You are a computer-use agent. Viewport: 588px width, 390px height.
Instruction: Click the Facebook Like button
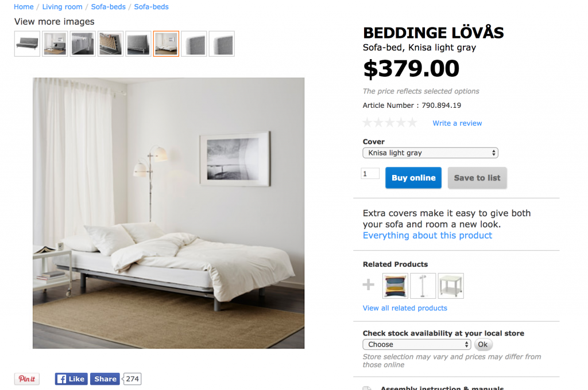coord(71,379)
